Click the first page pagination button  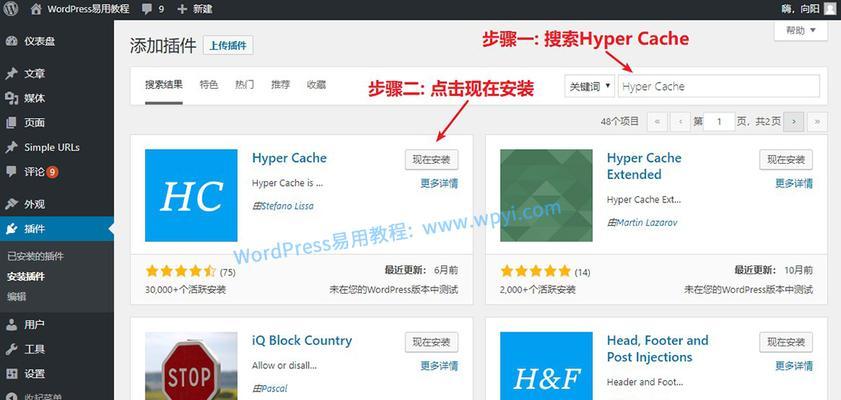tap(657, 122)
